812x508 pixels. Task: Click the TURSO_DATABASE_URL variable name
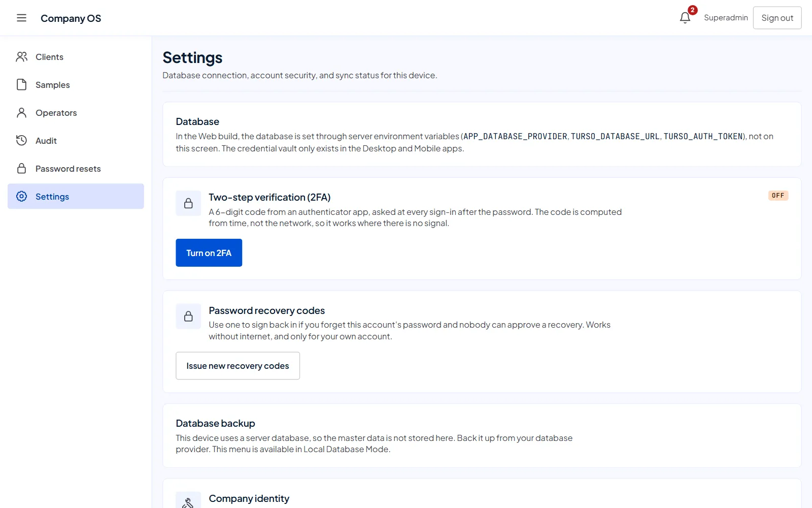(615, 137)
